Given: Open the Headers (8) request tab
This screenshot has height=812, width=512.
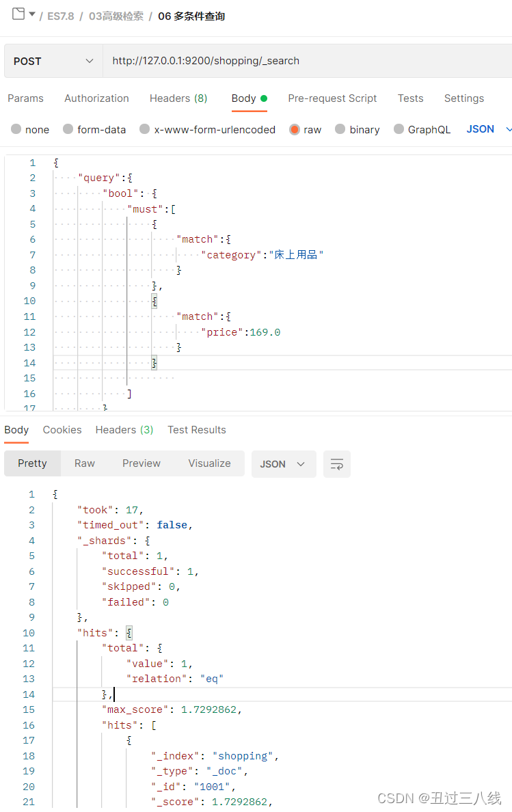Looking at the screenshot, I should pyautogui.click(x=178, y=98).
